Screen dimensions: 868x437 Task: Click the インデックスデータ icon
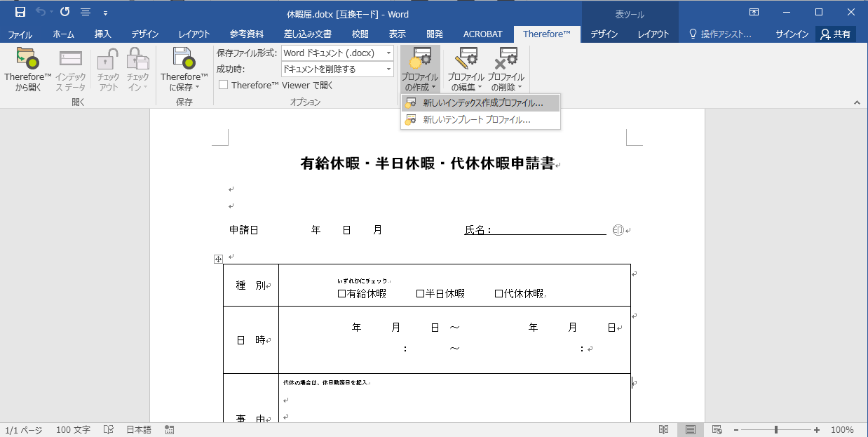[71, 59]
